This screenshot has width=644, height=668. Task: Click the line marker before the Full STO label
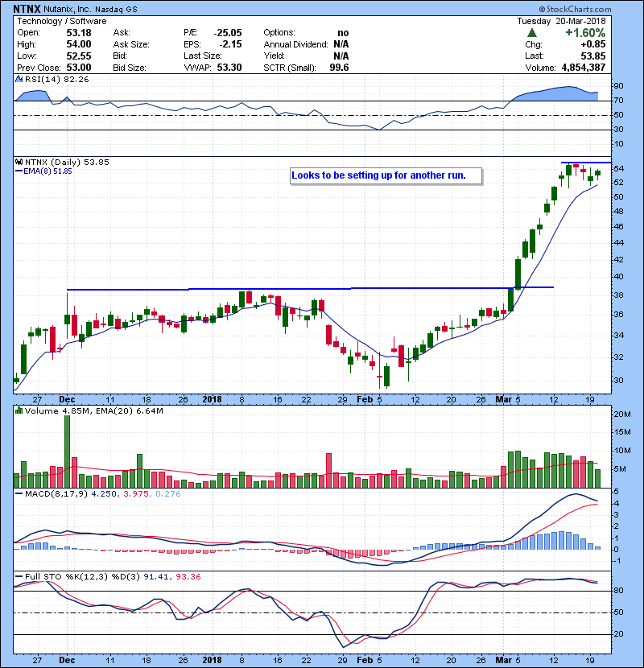[x=19, y=576]
